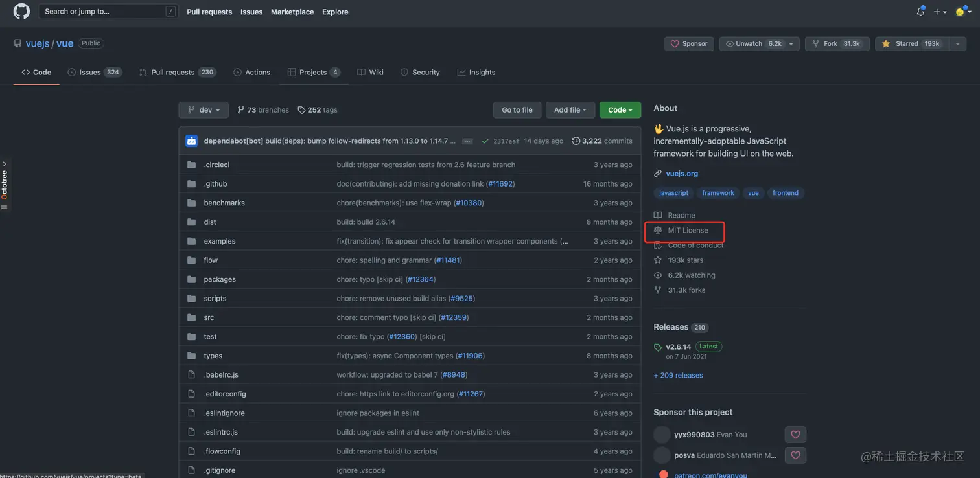This screenshot has width=980, height=478.
Task: Sponsor yyx990803 with heart button
Action: point(795,435)
